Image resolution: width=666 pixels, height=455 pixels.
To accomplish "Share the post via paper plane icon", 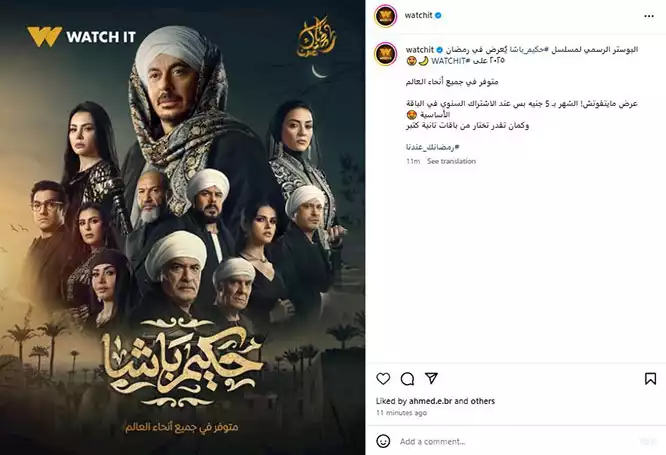I will (x=431, y=378).
